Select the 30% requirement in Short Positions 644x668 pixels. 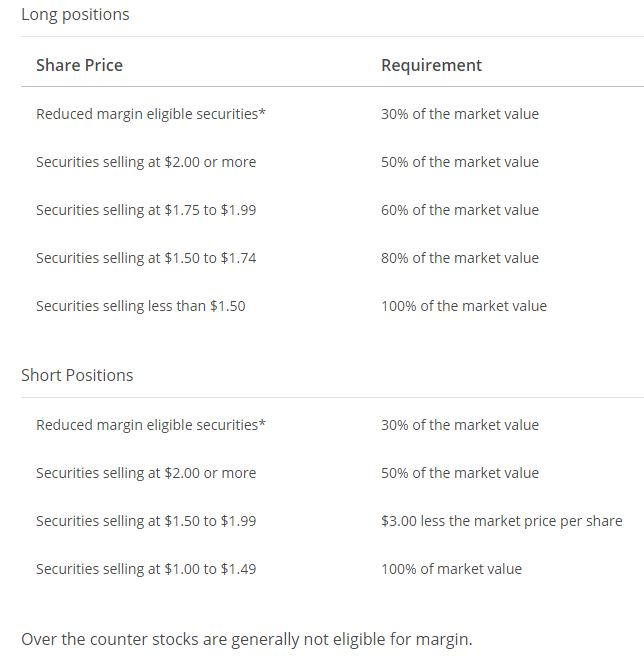click(459, 425)
